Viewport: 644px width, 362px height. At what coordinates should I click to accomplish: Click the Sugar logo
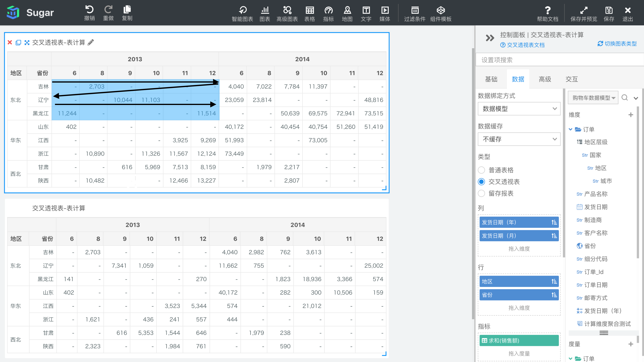tap(30, 13)
